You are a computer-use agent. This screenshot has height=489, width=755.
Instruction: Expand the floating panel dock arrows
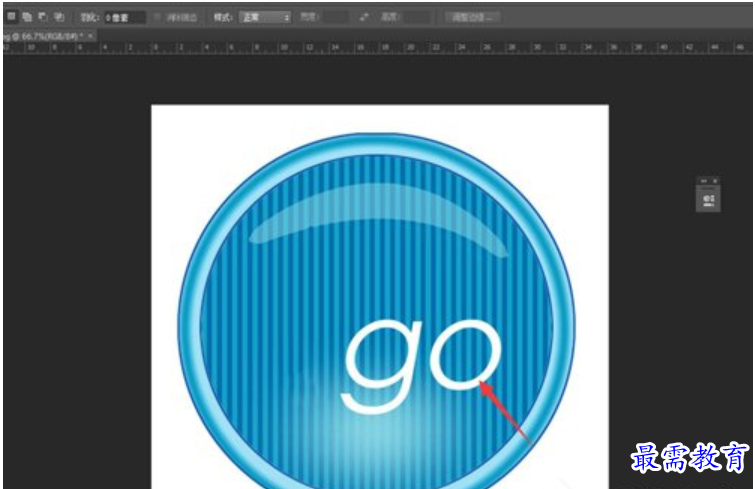[x=703, y=181]
